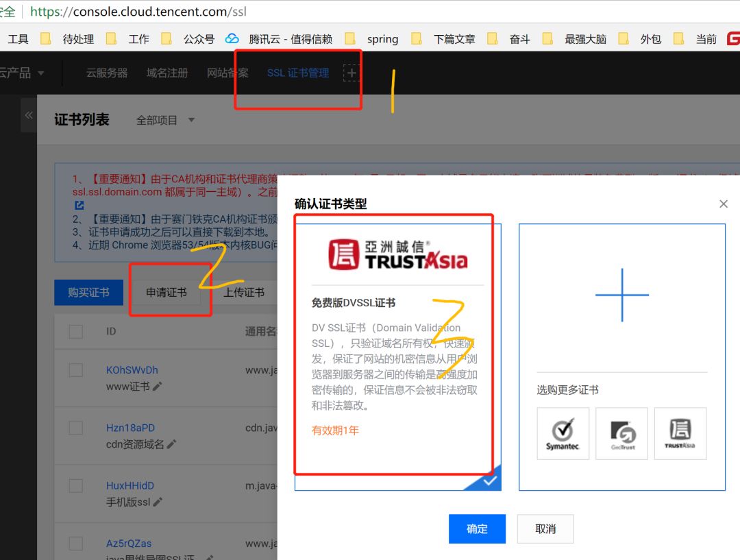Click the Symantec certificate brand icon
The height and width of the screenshot is (560, 740).
click(x=563, y=433)
